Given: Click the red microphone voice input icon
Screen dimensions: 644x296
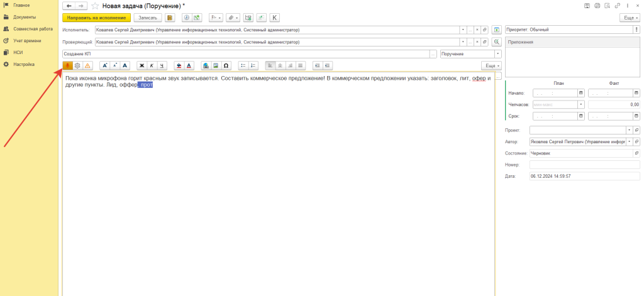Looking at the screenshot, I should 68,65.
